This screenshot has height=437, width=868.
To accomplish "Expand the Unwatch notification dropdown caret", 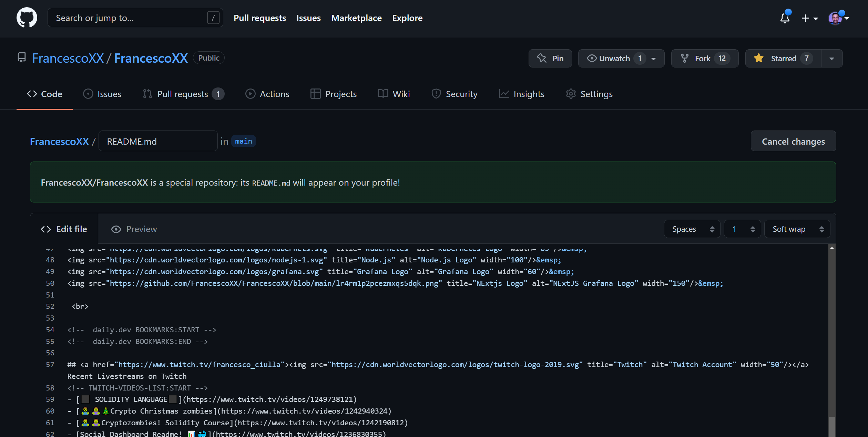I will point(654,59).
